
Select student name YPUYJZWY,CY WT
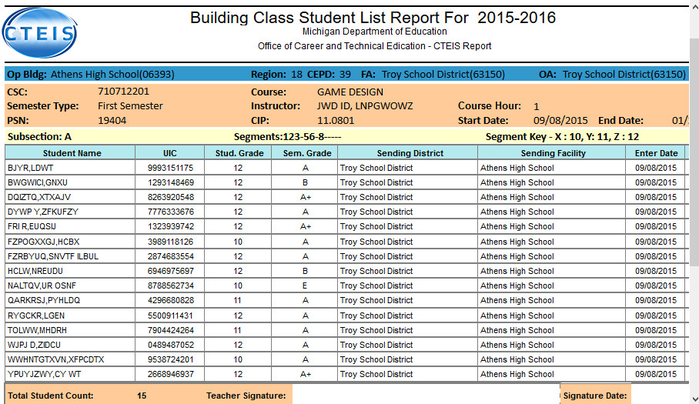(44, 374)
